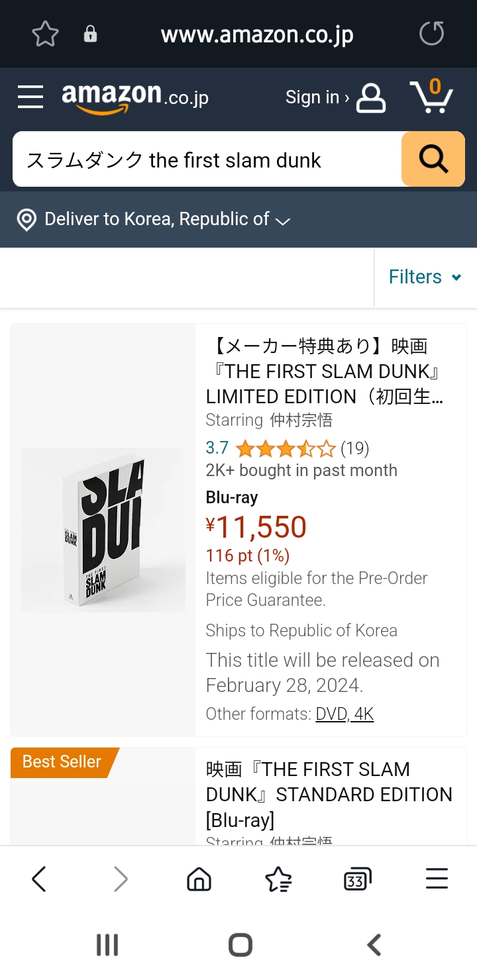Expand the Filters dropdown
Screen dimensions: 477x980
coord(425,277)
